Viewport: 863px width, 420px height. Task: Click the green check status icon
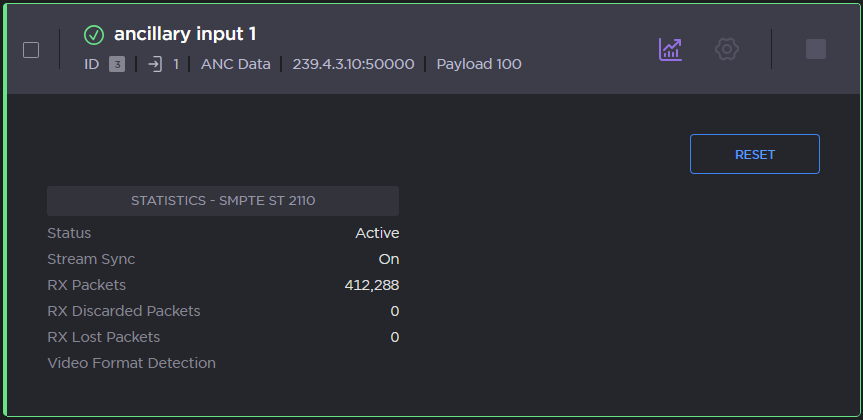[x=94, y=35]
